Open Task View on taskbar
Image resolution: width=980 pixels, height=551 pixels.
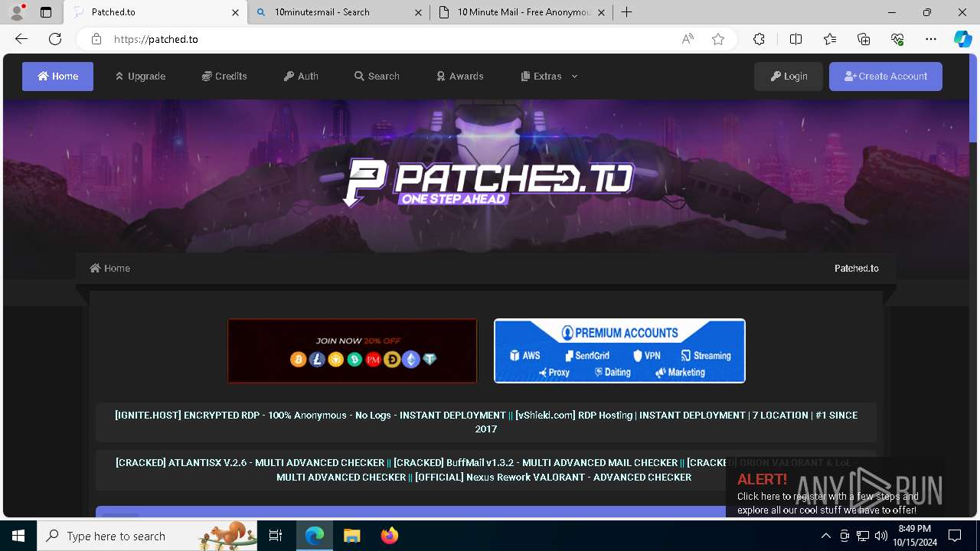pos(276,536)
